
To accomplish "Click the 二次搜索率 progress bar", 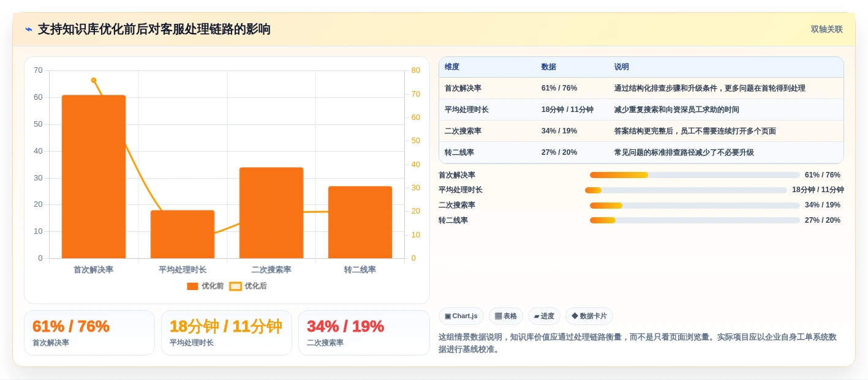I will pos(695,206).
